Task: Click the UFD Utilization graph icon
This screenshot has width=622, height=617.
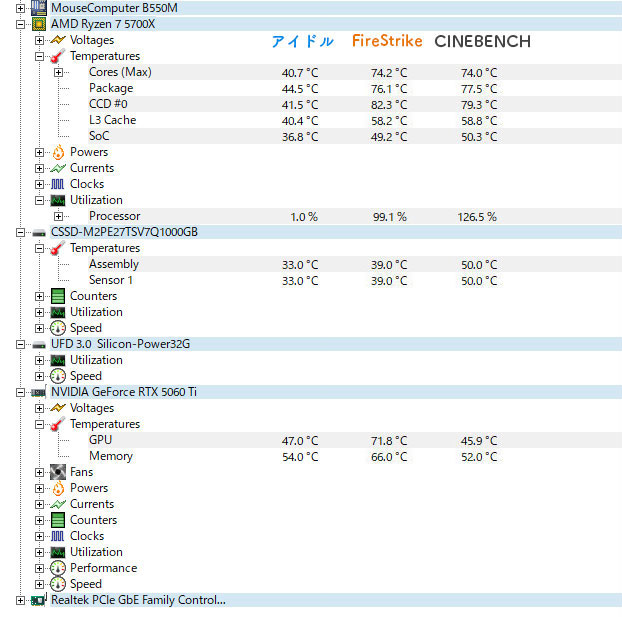Action: pyautogui.click(x=58, y=360)
